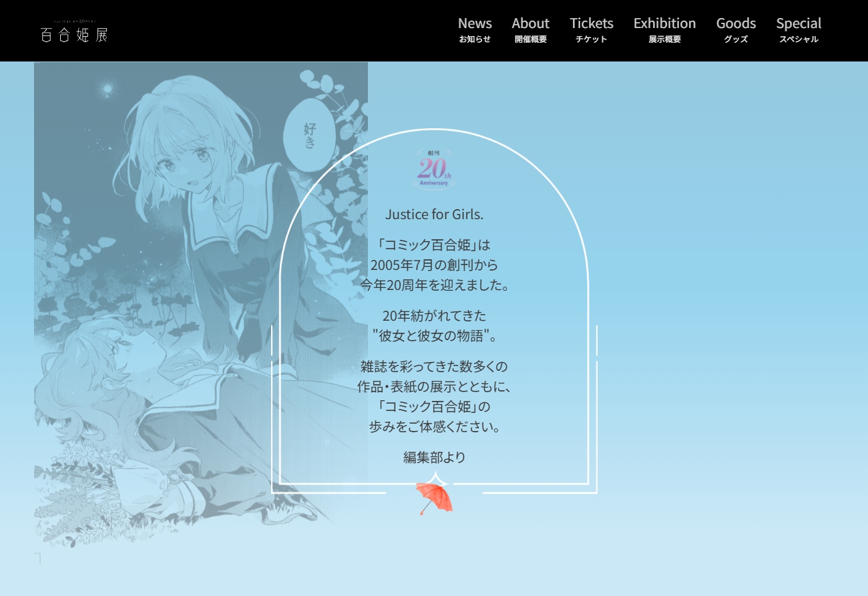Screen dimensions: 868x596
Task: Click the glowing star in the illustration
Action: click(x=107, y=88)
